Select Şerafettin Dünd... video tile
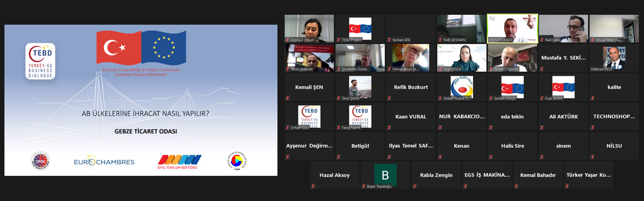This screenshot has height=201, width=644. pyautogui.click(x=360, y=58)
